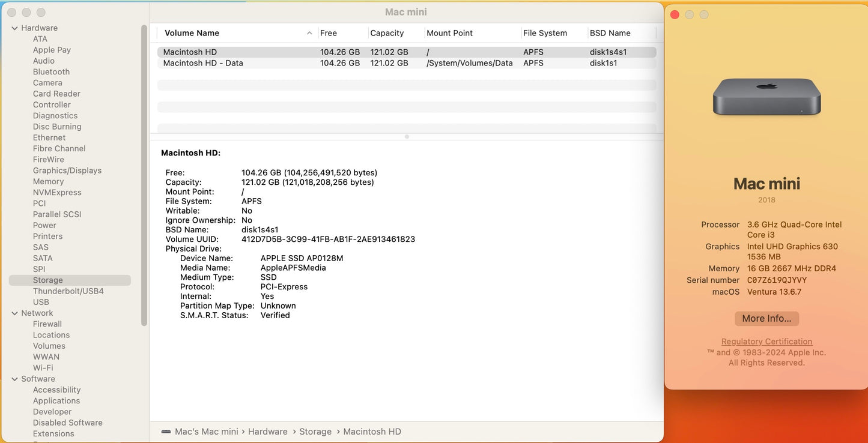Open the More Info... button

point(766,319)
